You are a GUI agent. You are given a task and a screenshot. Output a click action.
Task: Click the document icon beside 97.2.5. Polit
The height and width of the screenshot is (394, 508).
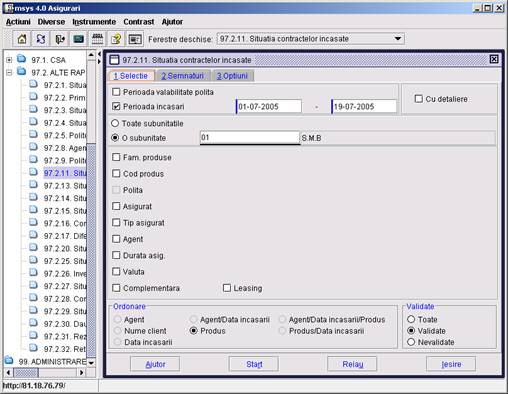[x=33, y=134]
